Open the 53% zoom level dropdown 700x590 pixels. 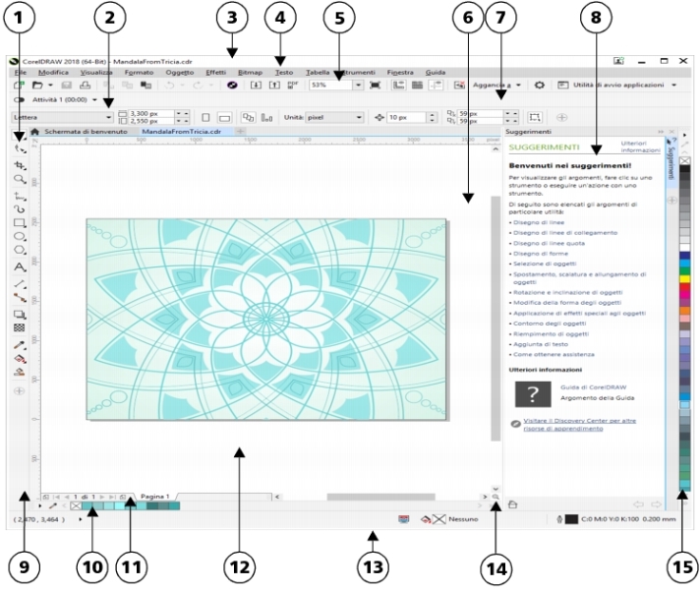(359, 86)
